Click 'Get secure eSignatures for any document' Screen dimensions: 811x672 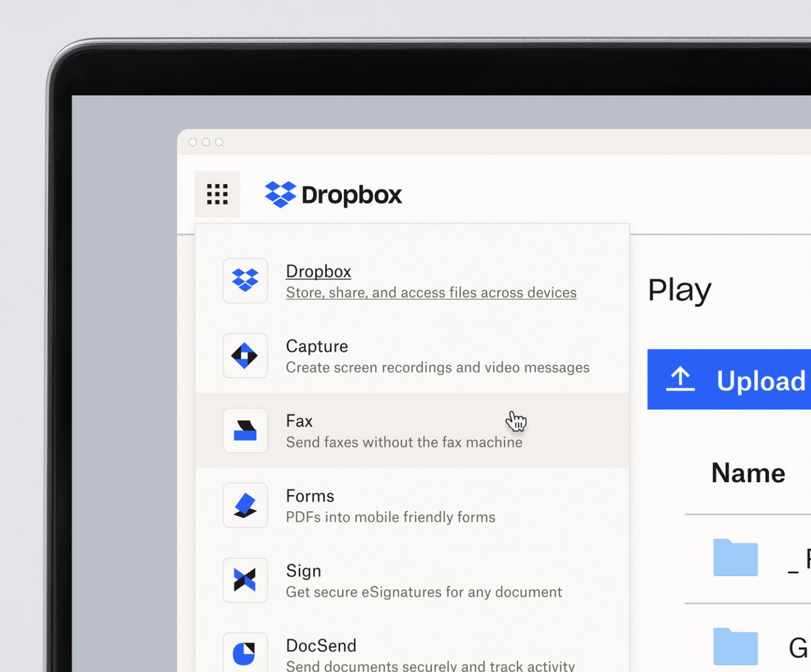pyautogui.click(x=424, y=592)
